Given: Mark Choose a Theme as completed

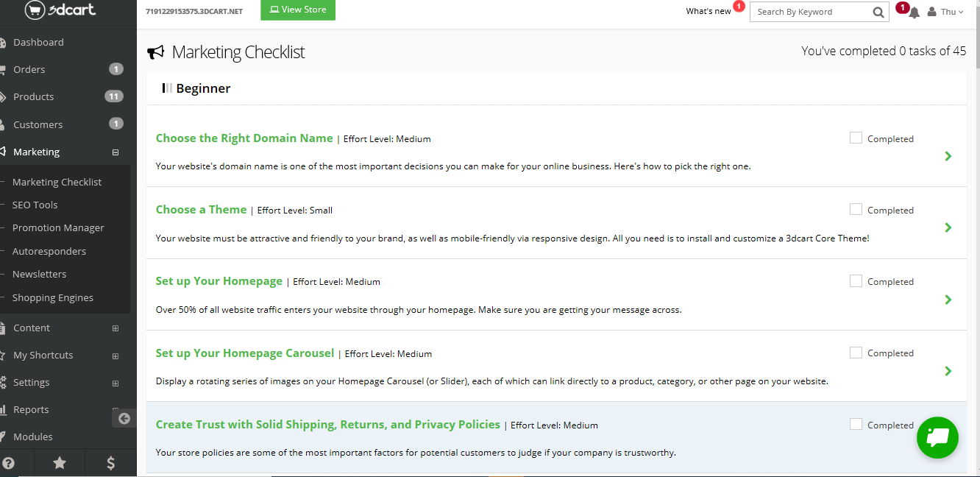Looking at the screenshot, I should [856, 209].
